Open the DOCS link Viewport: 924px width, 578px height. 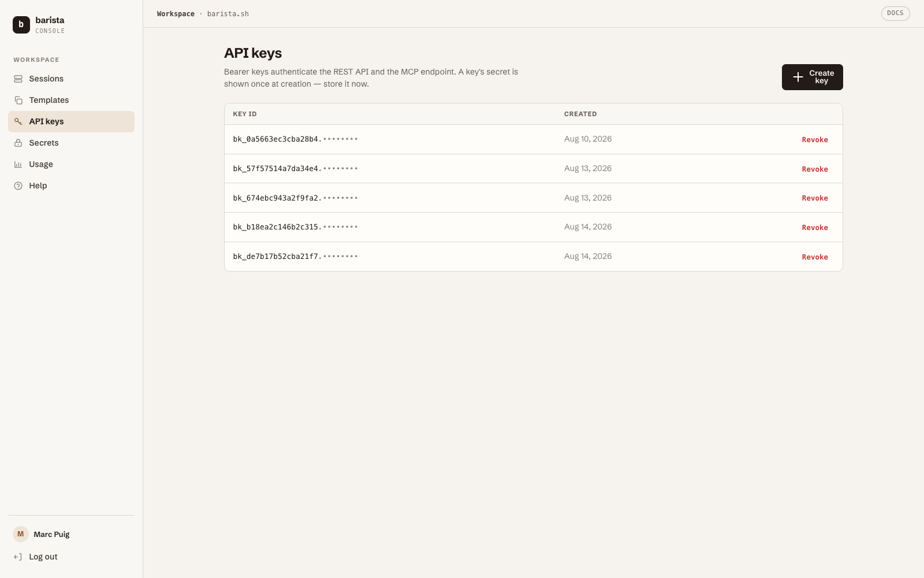click(x=895, y=13)
